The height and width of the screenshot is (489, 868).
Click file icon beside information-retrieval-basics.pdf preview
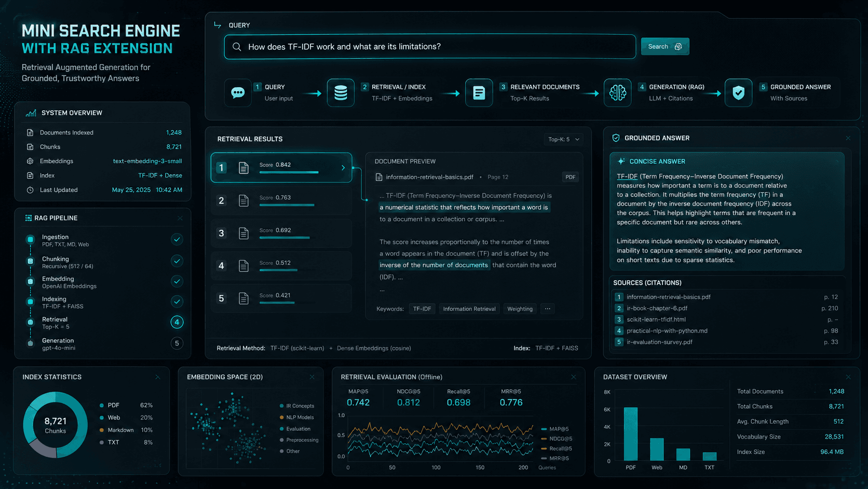[378, 177]
